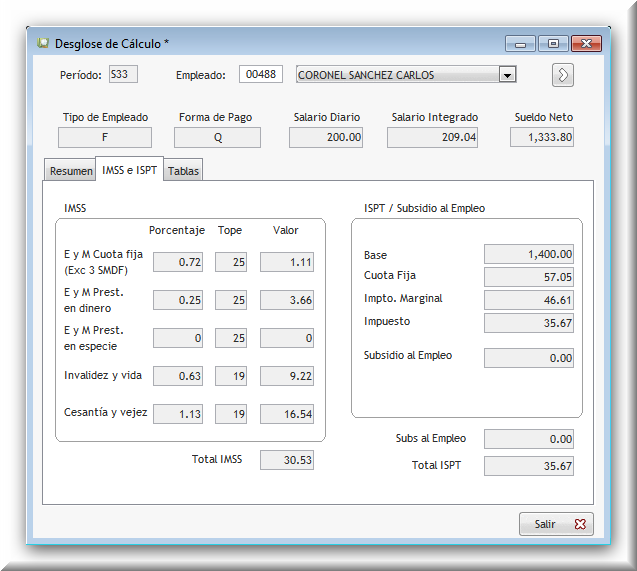This screenshot has height=571, width=637.
Task: Click Cesantía y vejez porcentaje field
Action: [x=178, y=414]
